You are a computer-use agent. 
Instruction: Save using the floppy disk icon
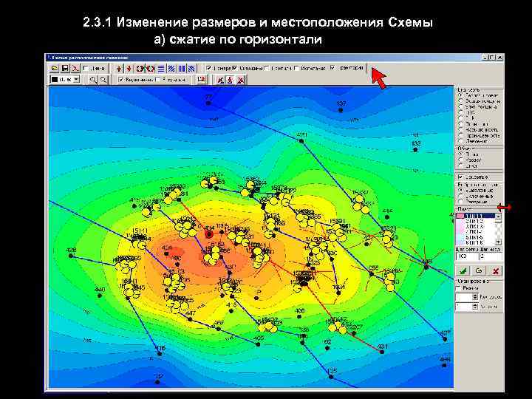[x=65, y=69]
